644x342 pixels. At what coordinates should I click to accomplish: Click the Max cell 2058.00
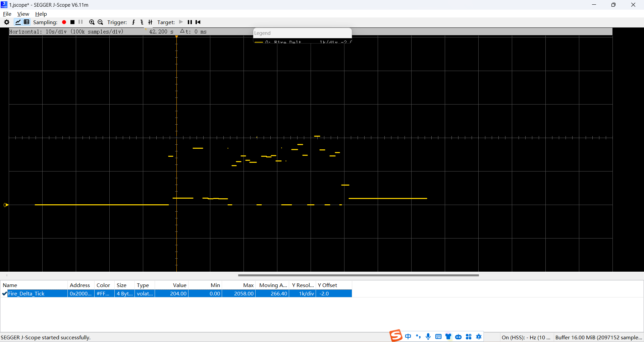coord(238,293)
